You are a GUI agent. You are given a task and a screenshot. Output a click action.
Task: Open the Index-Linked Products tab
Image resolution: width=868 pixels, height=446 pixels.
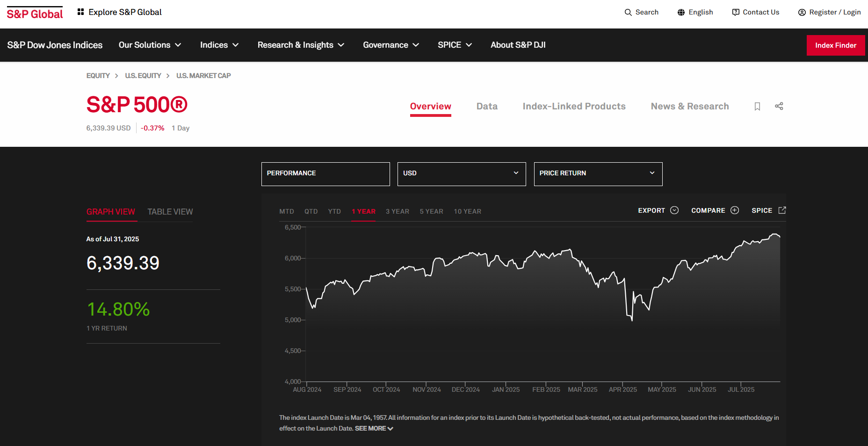pyautogui.click(x=574, y=107)
